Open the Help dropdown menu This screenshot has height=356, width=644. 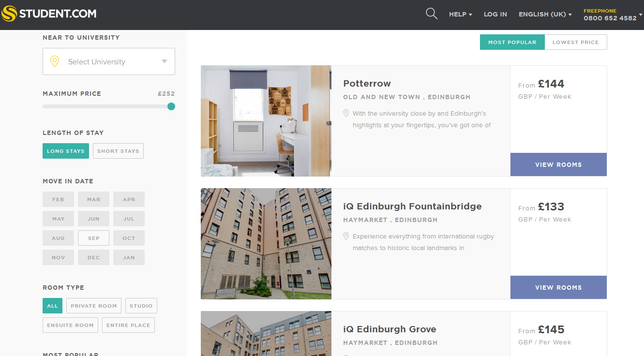point(461,15)
